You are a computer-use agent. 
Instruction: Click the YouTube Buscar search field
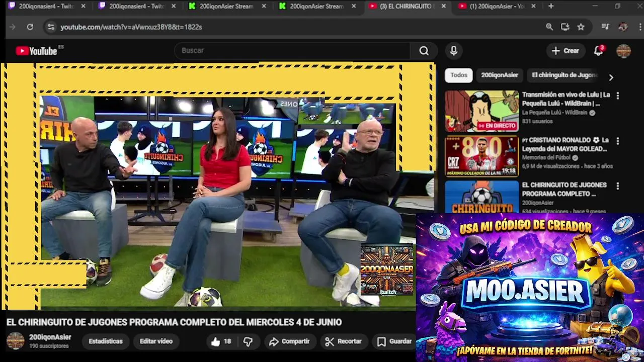pyautogui.click(x=292, y=50)
